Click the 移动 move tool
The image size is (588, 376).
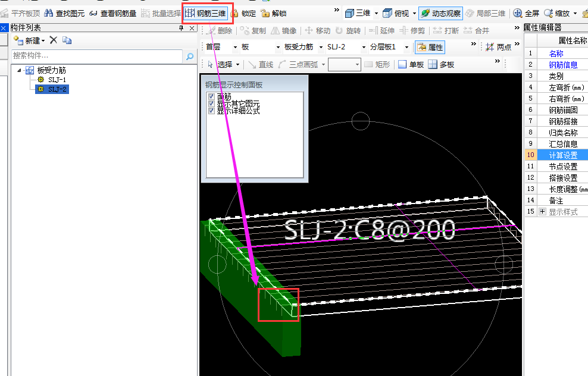tap(318, 31)
